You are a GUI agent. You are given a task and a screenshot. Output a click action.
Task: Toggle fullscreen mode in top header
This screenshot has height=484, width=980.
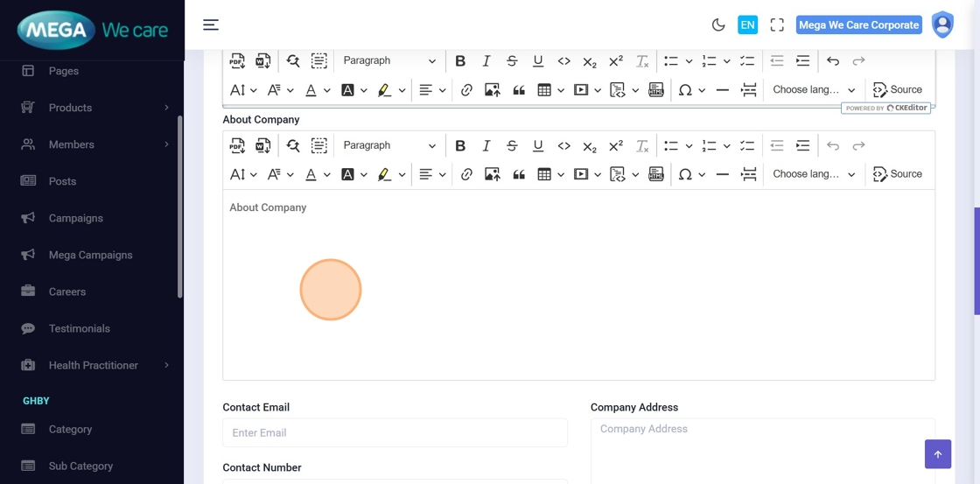[777, 25]
